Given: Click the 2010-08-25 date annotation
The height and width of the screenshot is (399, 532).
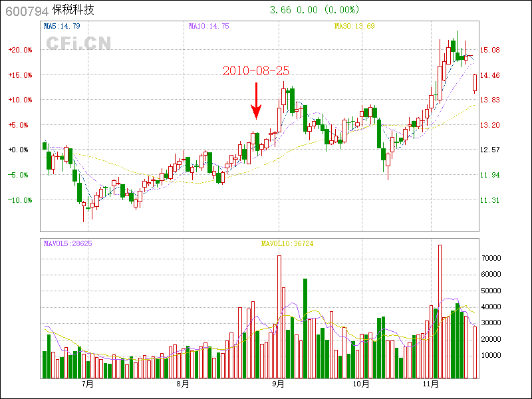Looking at the screenshot, I should coord(256,70).
